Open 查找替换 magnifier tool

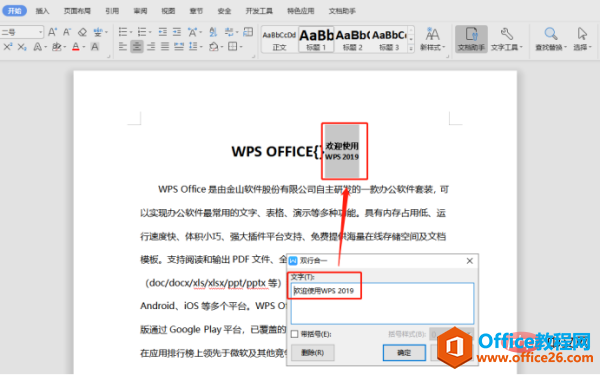(551, 39)
